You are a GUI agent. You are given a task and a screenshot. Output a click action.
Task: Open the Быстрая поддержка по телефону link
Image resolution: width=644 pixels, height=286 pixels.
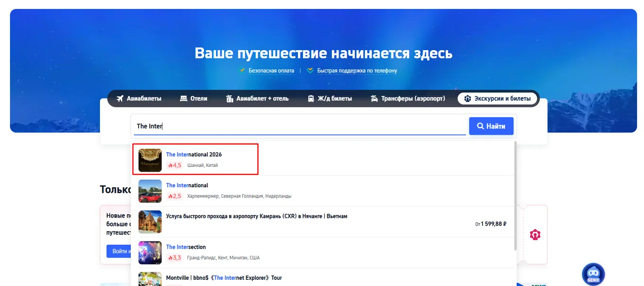357,70
